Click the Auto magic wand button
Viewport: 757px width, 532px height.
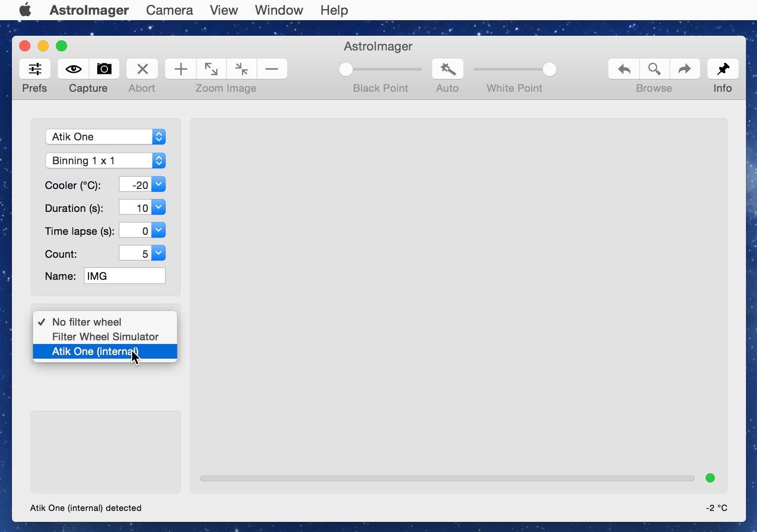point(448,69)
